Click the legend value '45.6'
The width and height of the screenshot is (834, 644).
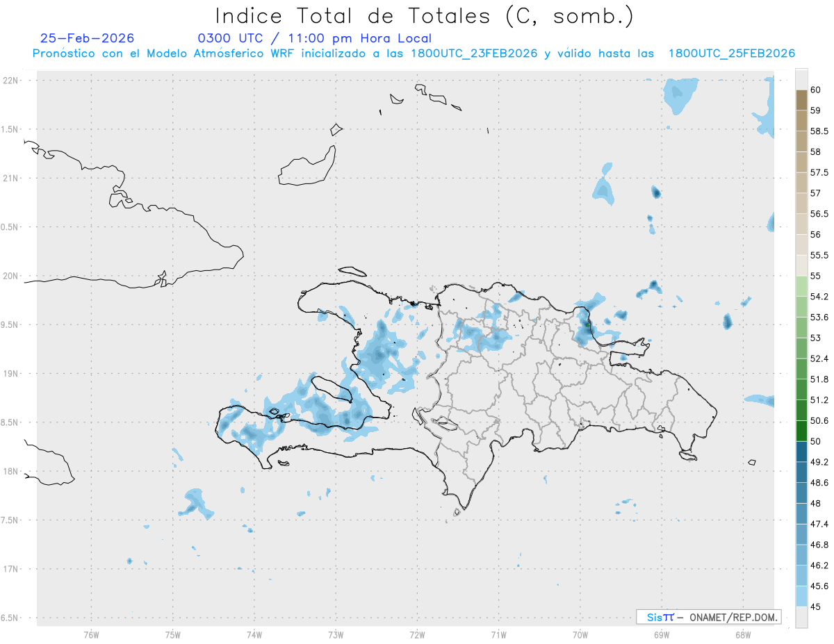[819, 586]
